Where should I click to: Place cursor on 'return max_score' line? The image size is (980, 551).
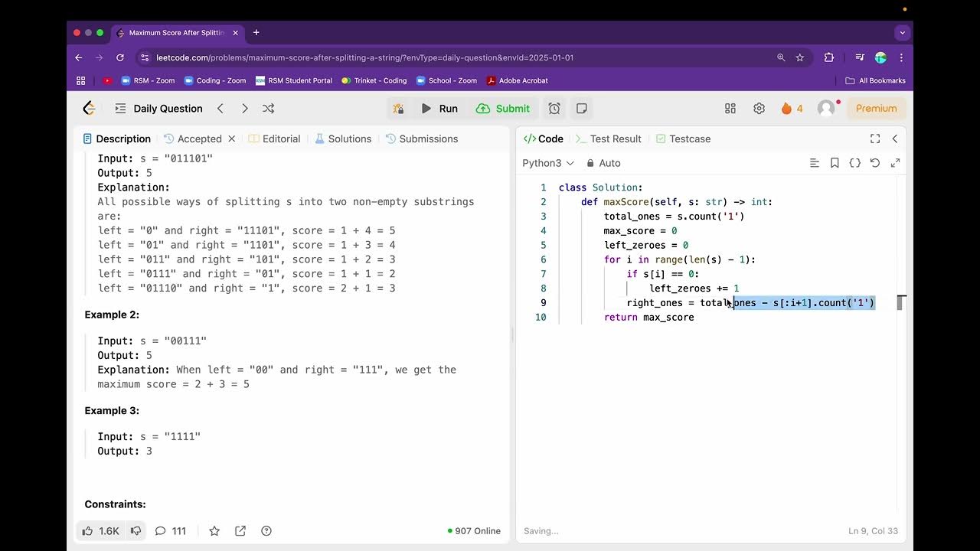pos(648,317)
